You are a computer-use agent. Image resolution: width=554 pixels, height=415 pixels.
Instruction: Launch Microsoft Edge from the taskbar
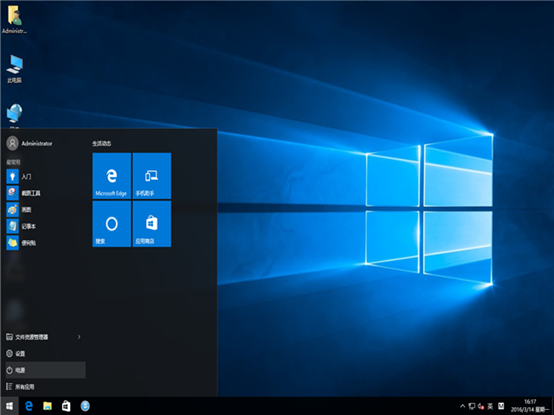point(29,406)
